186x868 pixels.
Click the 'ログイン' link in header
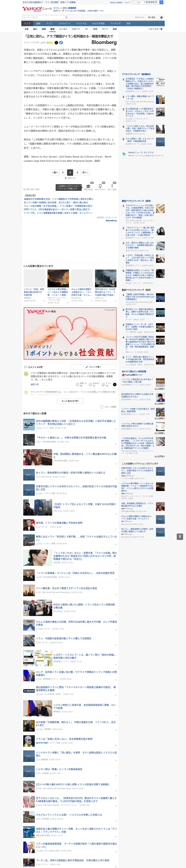click(x=57, y=11)
